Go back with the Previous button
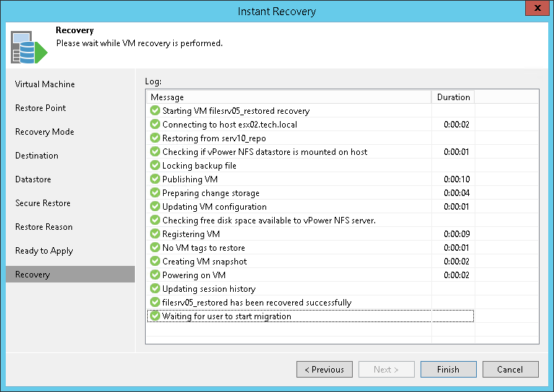 click(324, 370)
